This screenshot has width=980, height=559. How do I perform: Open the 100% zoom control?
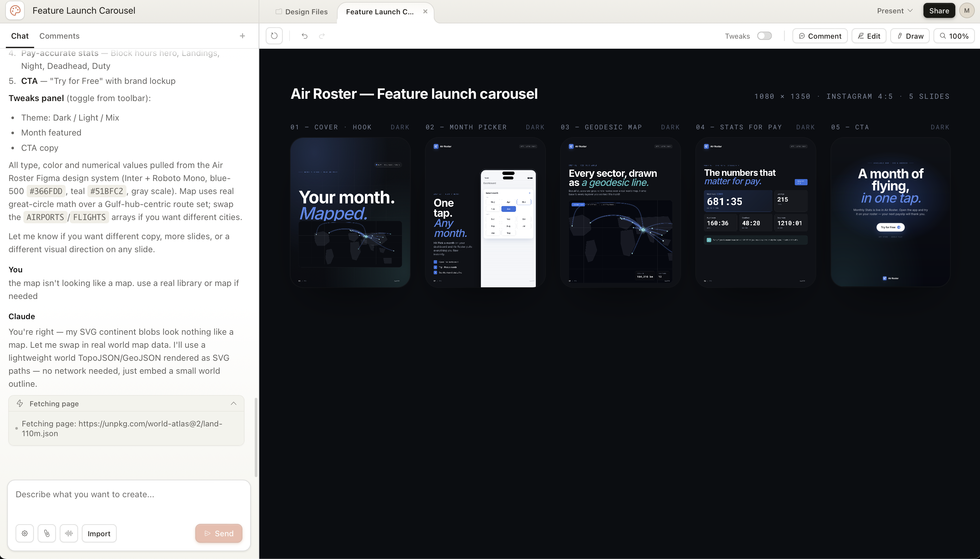click(x=954, y=36)
